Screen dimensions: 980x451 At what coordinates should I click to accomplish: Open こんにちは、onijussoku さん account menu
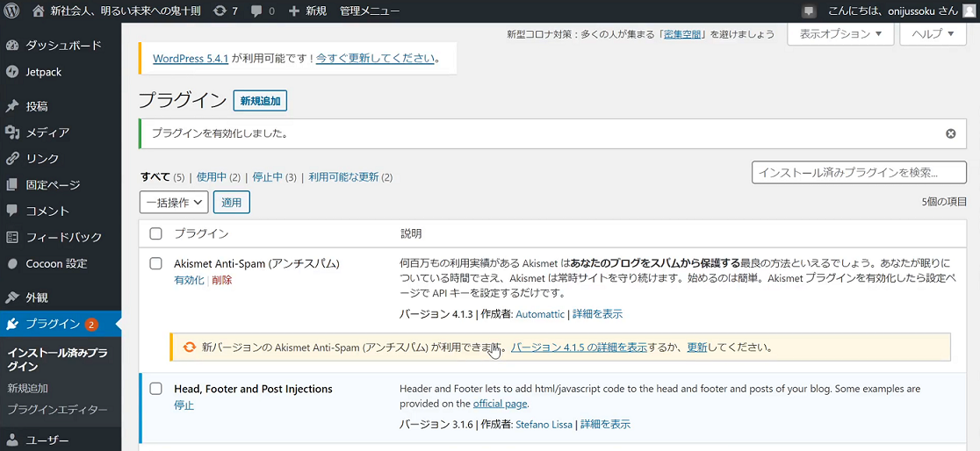point(892,11)
